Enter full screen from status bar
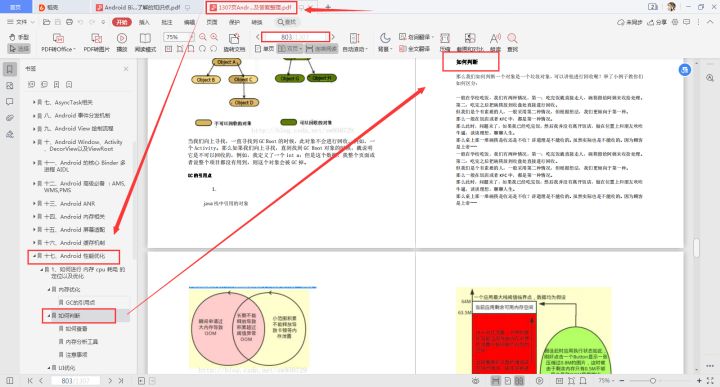Screen dimensions: 720x387 pyautogui.click(x=710, y=381)
